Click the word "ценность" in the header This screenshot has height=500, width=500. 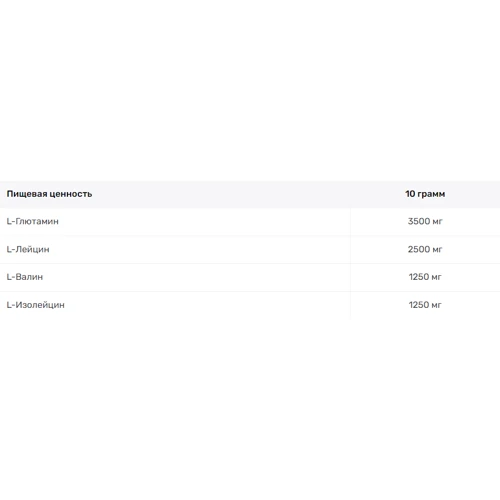click(x=71, y=194)
